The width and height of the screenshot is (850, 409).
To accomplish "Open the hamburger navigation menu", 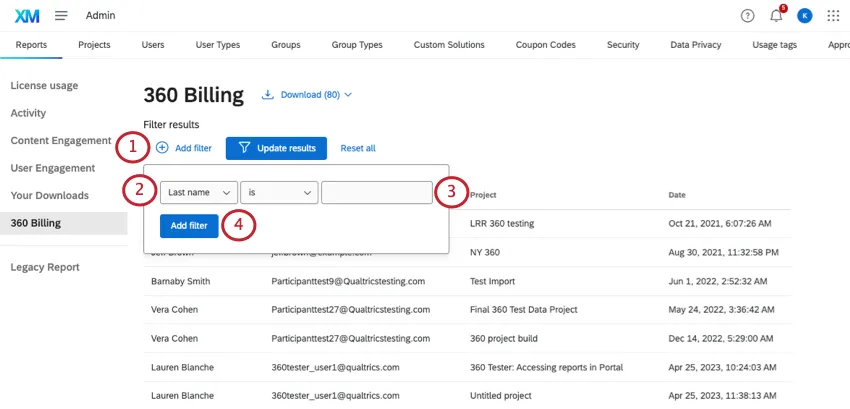I will [x=61, y=16].
